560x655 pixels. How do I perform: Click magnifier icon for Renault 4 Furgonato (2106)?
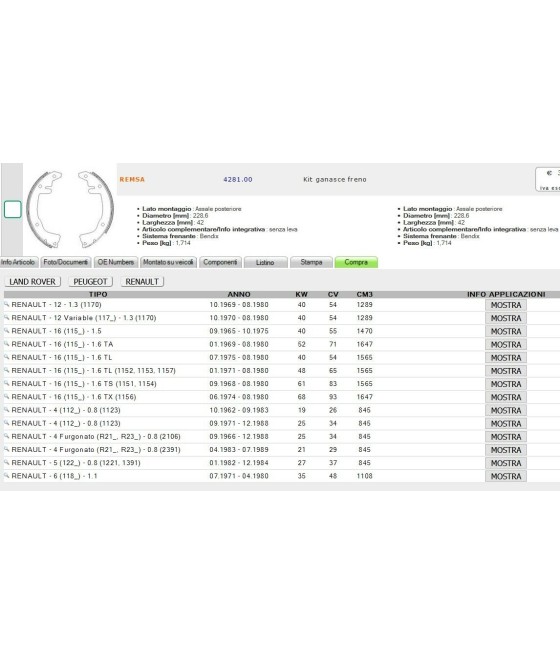point(7,436)
